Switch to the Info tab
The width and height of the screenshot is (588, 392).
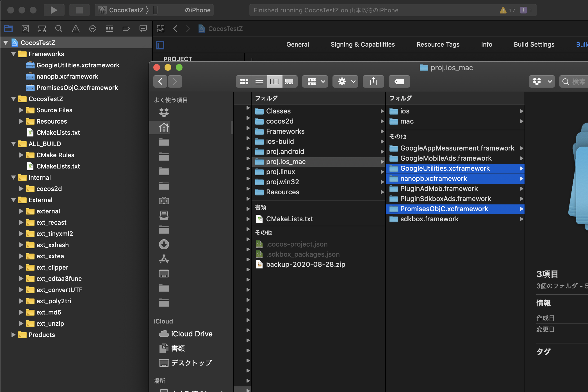point(487,44)
